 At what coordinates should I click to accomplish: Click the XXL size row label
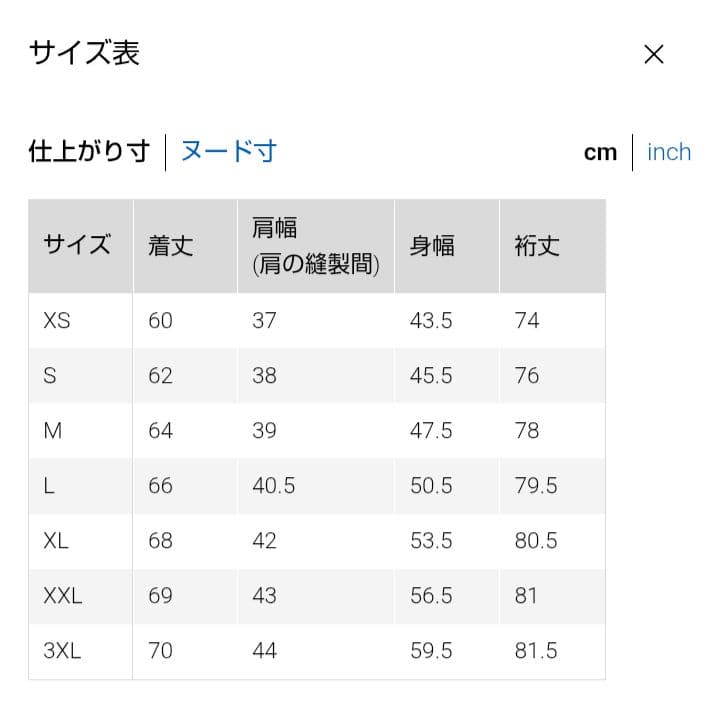(x=63, y=596)
